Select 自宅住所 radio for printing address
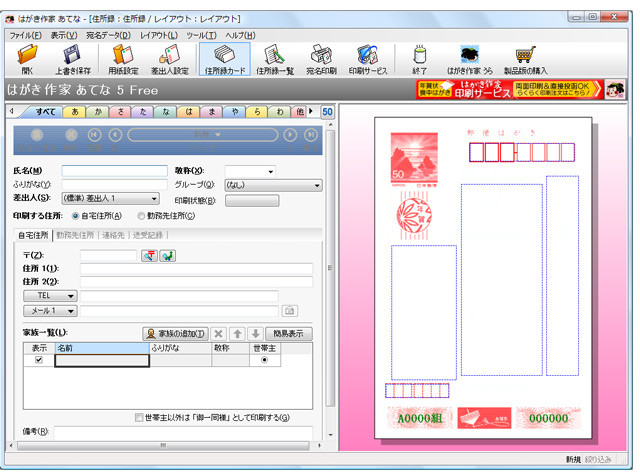The height and width of the screenshot is (472, 640). [75, 216]
